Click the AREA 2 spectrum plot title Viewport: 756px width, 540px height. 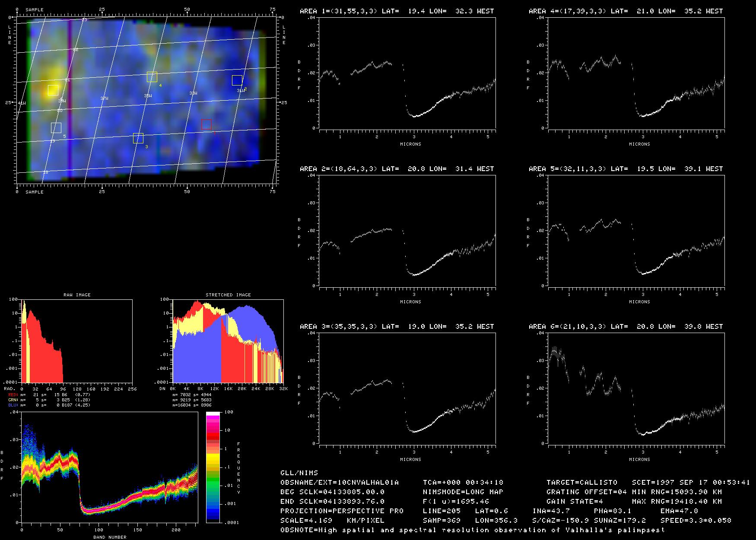397,168
